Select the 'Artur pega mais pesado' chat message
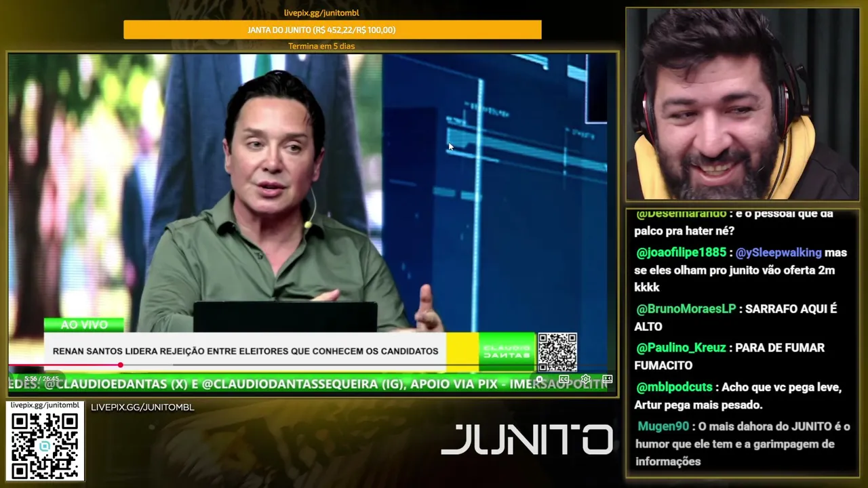Image resolution: width=868 pixels, height=488 pixels. pyautogui.click(x=698, y=405)
